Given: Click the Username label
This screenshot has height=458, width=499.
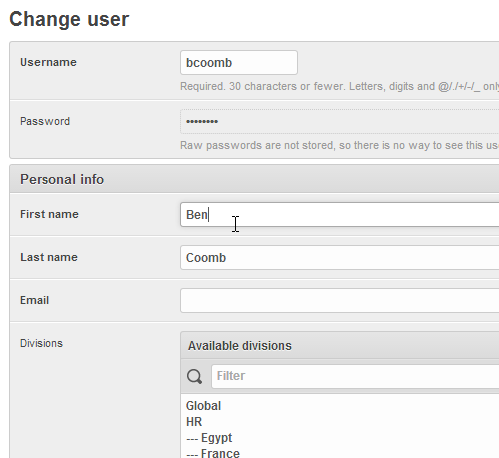Looking at the screenshot, I should pyautogui.click(x=48, y=62).
